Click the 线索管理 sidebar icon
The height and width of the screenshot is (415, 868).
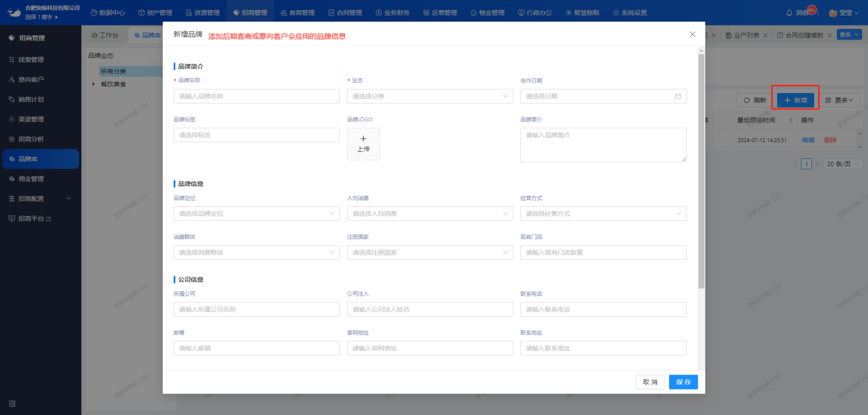12,60
